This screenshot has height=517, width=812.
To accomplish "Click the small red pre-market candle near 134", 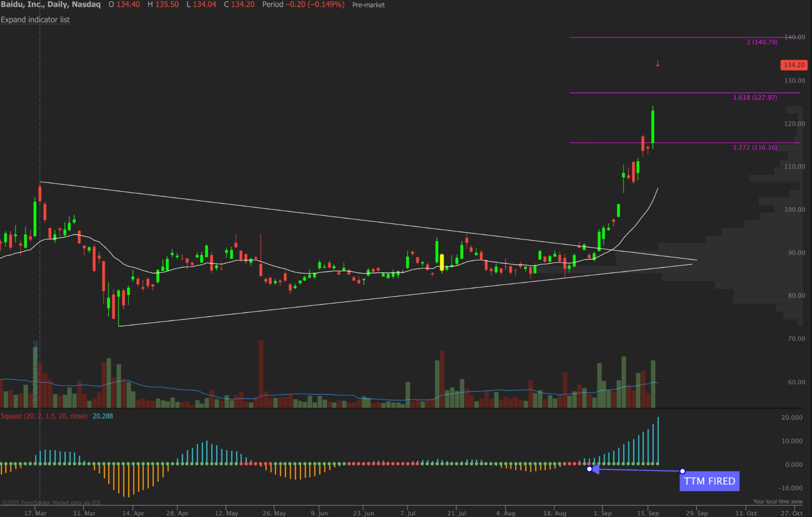I will coord(658,64).
